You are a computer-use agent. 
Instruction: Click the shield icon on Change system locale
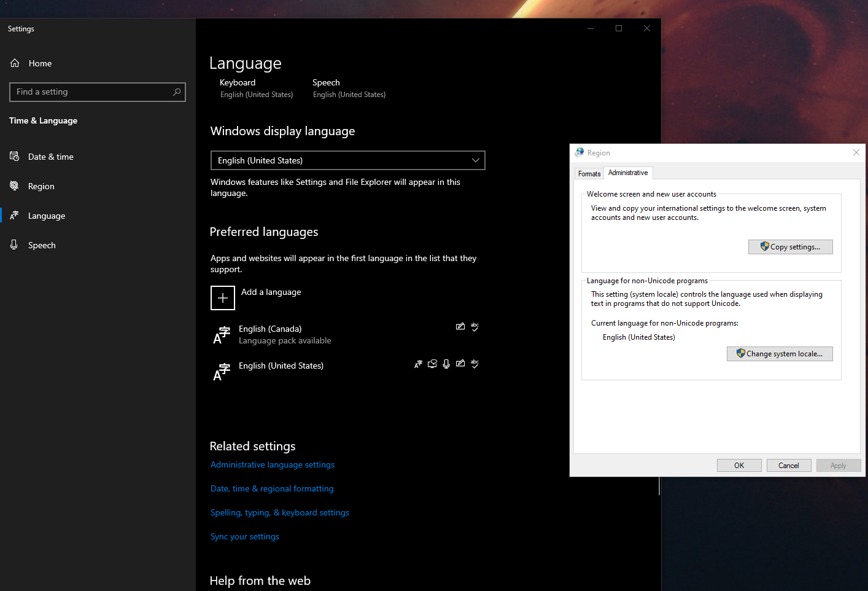coord(740,353)
